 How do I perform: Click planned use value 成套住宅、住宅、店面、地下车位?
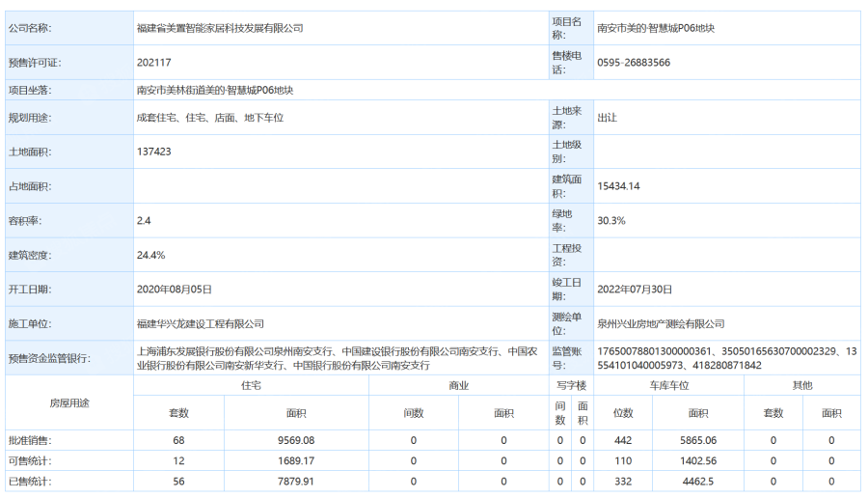[x=210, y=118]
